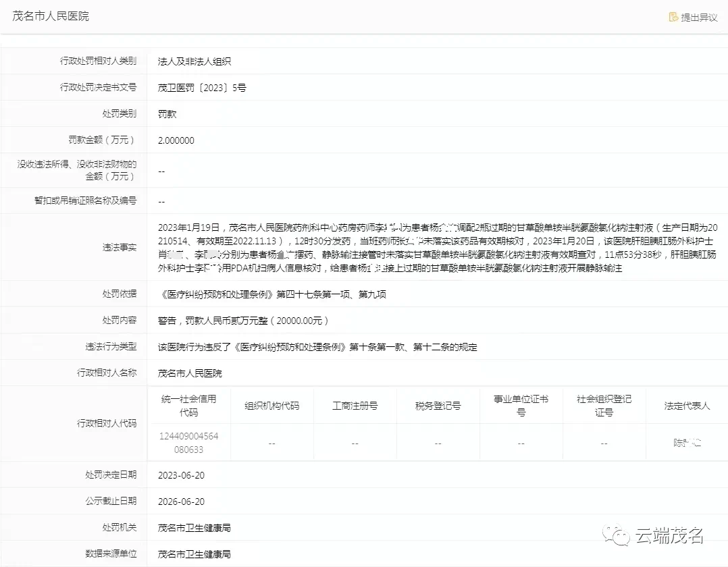Viewport: 728px width, 567px height.
Task: Open the 提出异议 dispute link
Action: pyautogui.click(x=698, y=18)
